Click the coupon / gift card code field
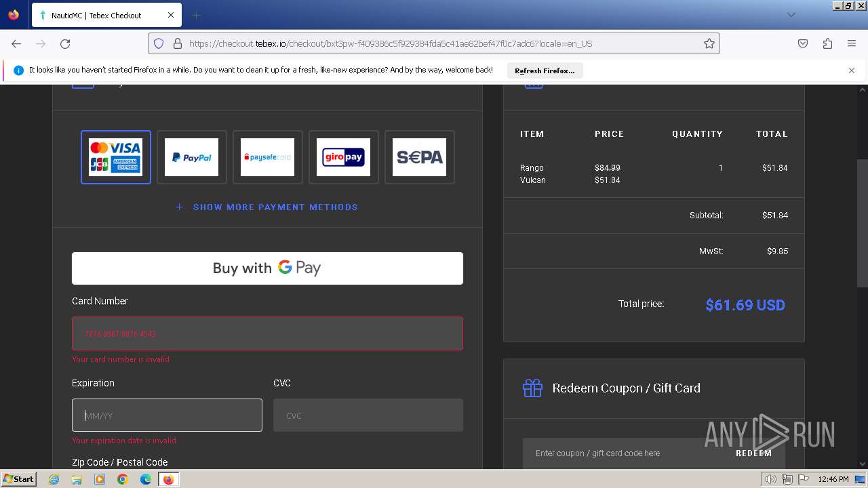This screenshot has height=488, width=868. point(624,453)
